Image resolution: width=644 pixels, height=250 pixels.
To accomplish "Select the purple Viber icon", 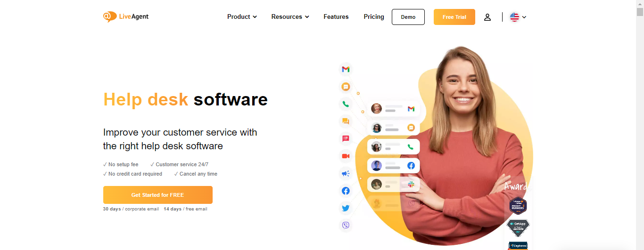I will pos(346,226).
